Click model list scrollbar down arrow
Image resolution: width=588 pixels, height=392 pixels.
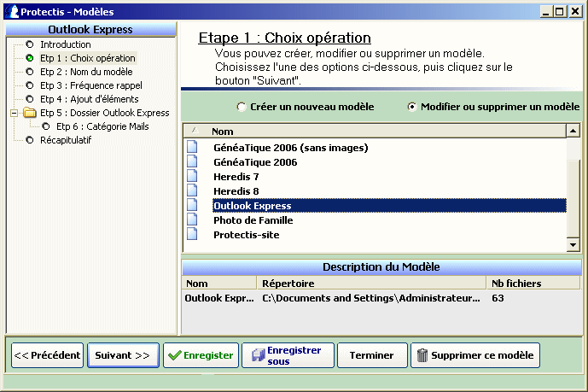[x=573, y=245]
